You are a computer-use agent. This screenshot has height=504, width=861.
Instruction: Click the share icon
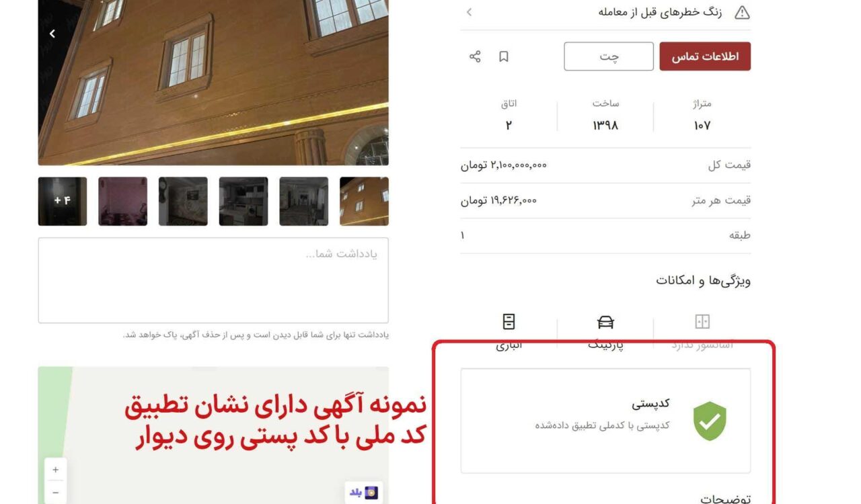pos(475,56)
